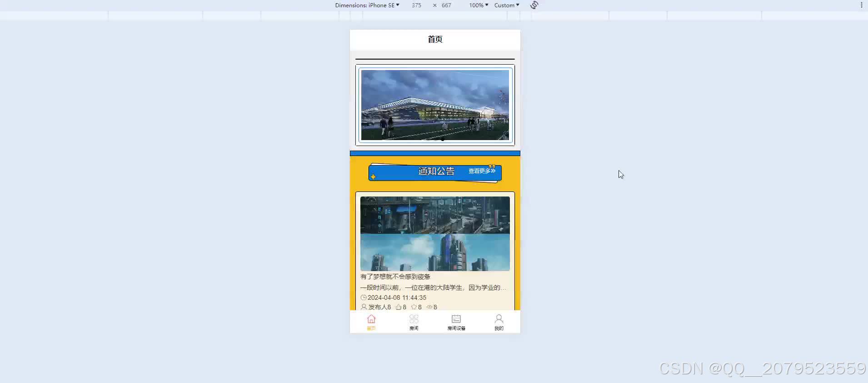This screenshot has width=868, height=383.
Task: Click the thumbs-up like icon on the post
Action: click(x=399, y=307)
